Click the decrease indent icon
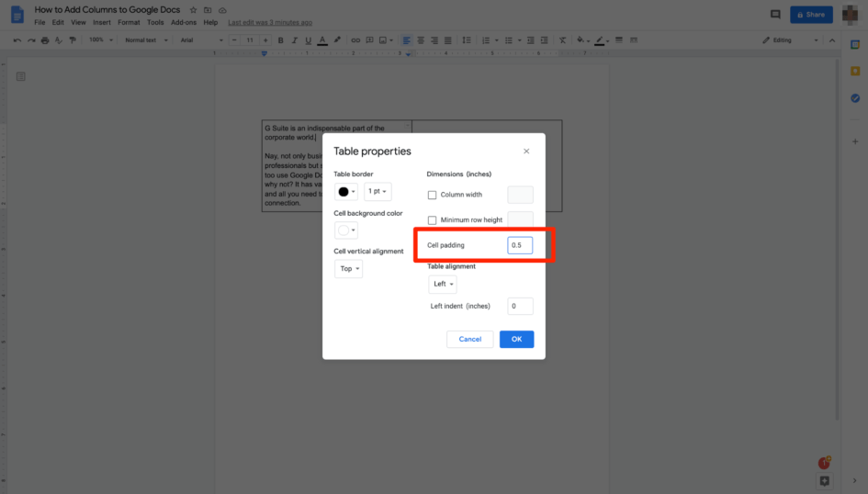Image resolution: width=868 pixels, height=494 pixels. coord(530,40)
